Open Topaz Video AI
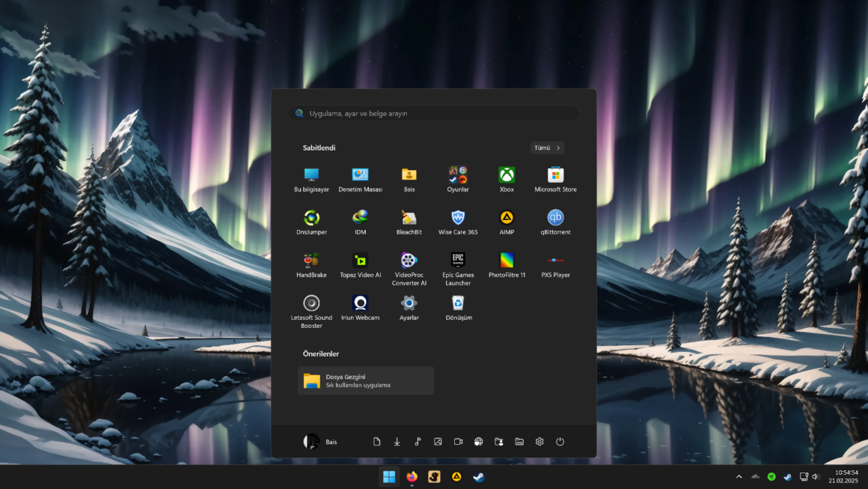The width and height of the screenshot is (868, 489). (x=361, y=265)
